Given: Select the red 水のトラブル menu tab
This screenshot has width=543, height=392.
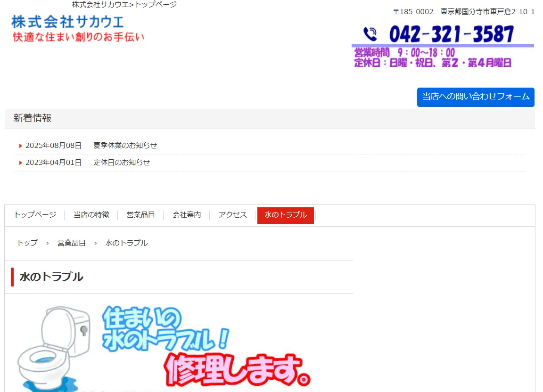Looking at the screenshot, I should [285, 215].
